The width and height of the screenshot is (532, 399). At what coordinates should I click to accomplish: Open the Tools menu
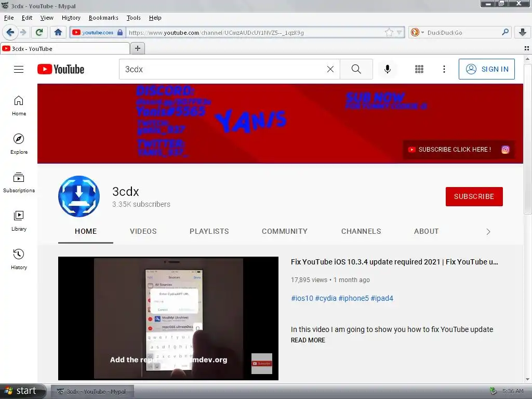(134, 18)
